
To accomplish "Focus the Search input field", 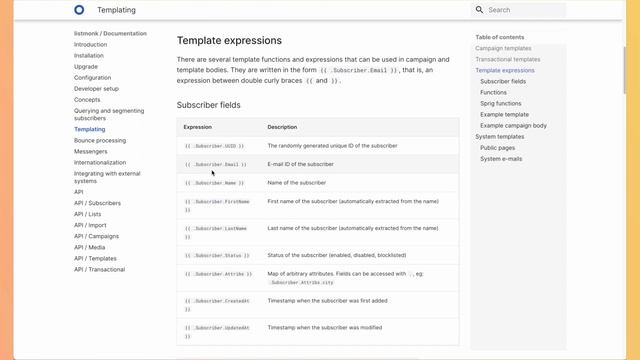I will tap(518, 10).
